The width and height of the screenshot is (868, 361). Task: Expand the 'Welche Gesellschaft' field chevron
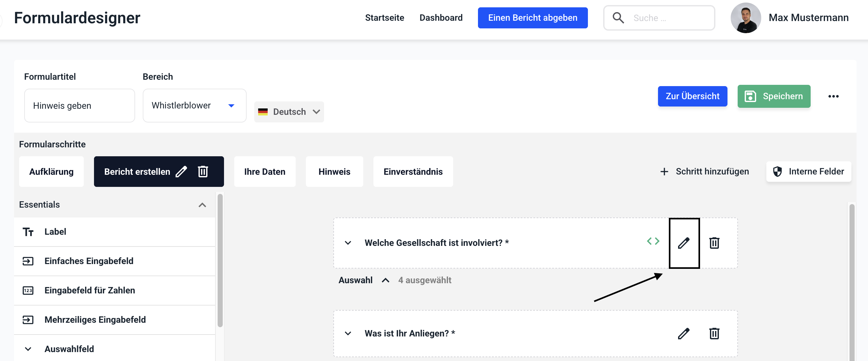348,243
